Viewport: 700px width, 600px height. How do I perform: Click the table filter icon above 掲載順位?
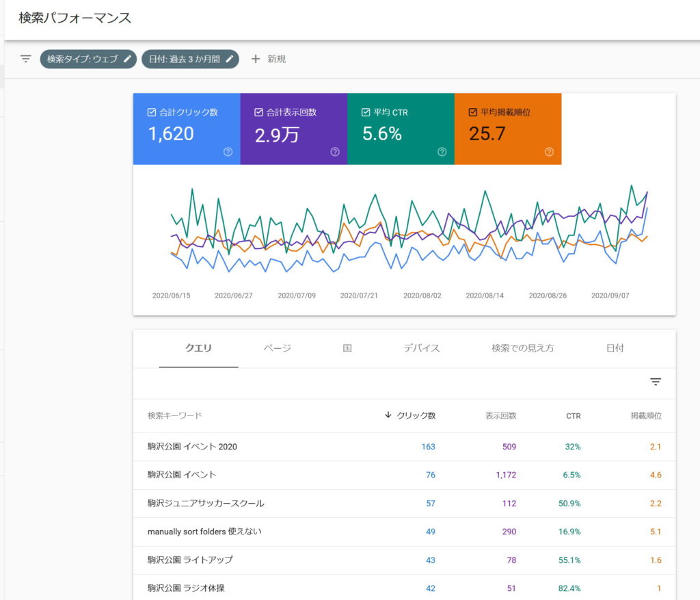coord(656,382)
